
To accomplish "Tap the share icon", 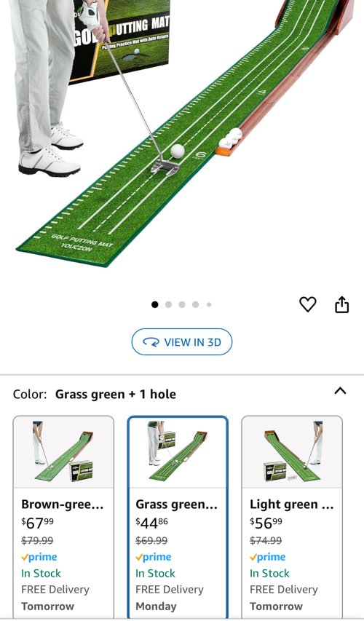I will coord(342,304).
